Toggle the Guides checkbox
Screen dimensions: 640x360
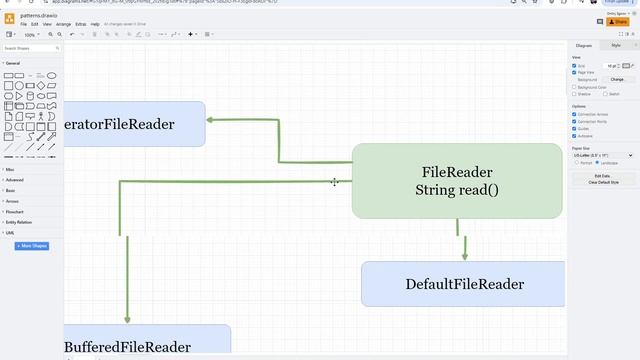[574, 129]
